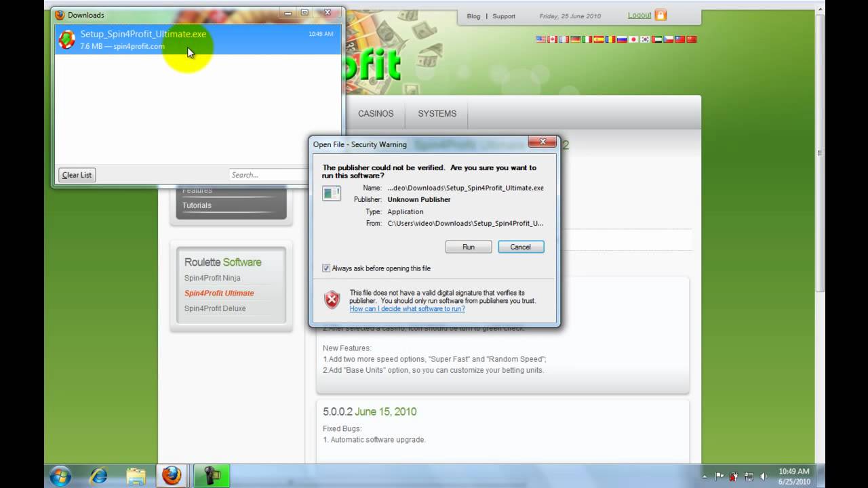Click the red shield warning icon
Viewport: 868px width, 488px height.
click(x=332, y=299)
